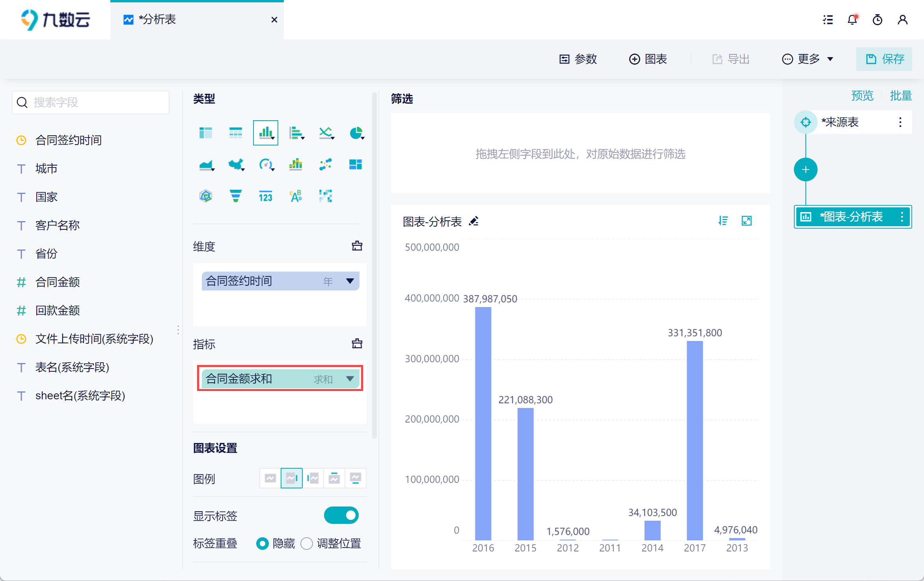The width and height of the screenshot is (924, 581).
Task: Open the 预览 link
Action: tap(862, 95)
